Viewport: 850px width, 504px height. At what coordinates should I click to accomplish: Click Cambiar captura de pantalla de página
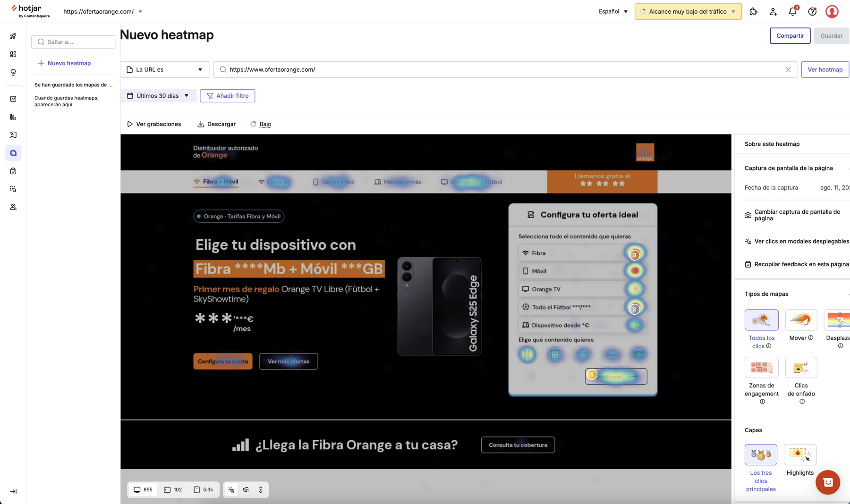(x=797, y=215)
